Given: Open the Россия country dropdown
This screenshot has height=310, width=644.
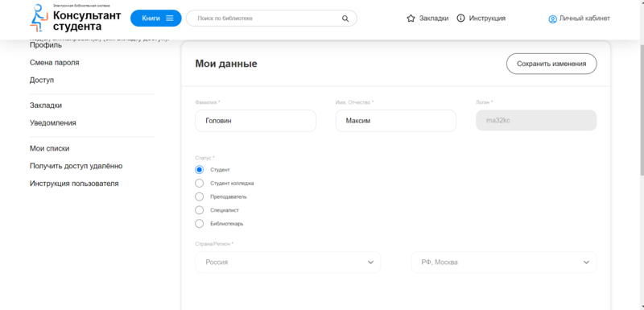Looking at the screenshot, I should [x=287, y=262].
